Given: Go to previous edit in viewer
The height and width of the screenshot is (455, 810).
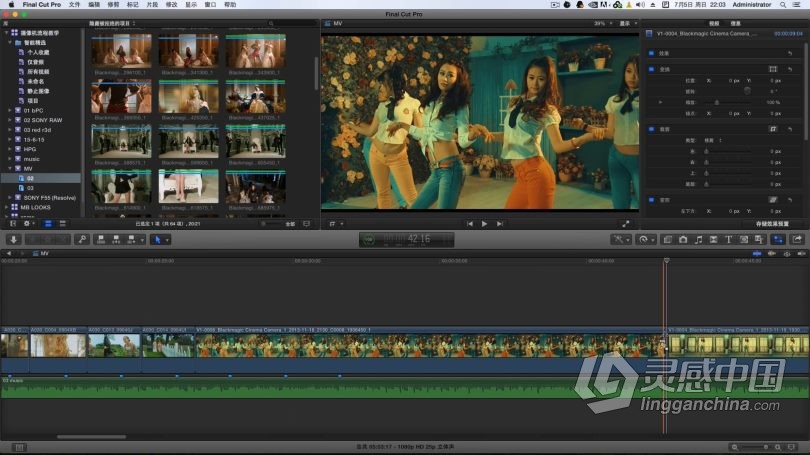Looking at the screenshot, I should 470,224.
